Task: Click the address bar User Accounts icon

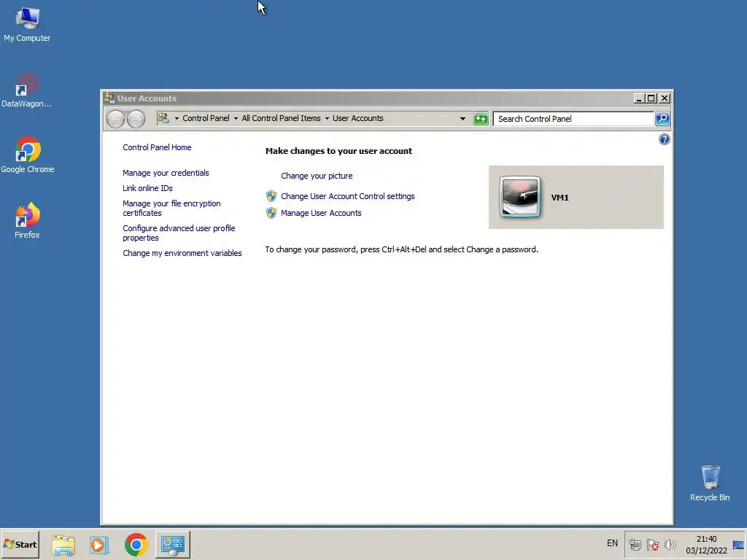Action: click(x=163, y=118)
